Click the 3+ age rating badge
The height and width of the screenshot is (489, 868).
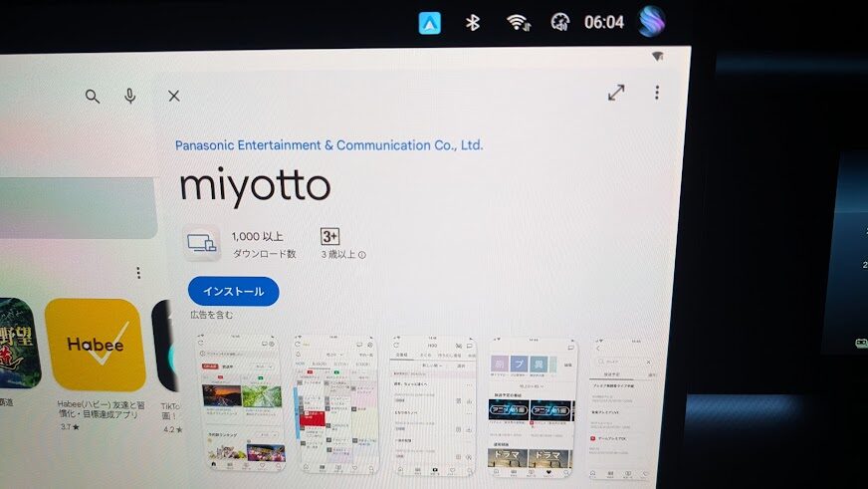pyautogui.click(x=330, y=237)
